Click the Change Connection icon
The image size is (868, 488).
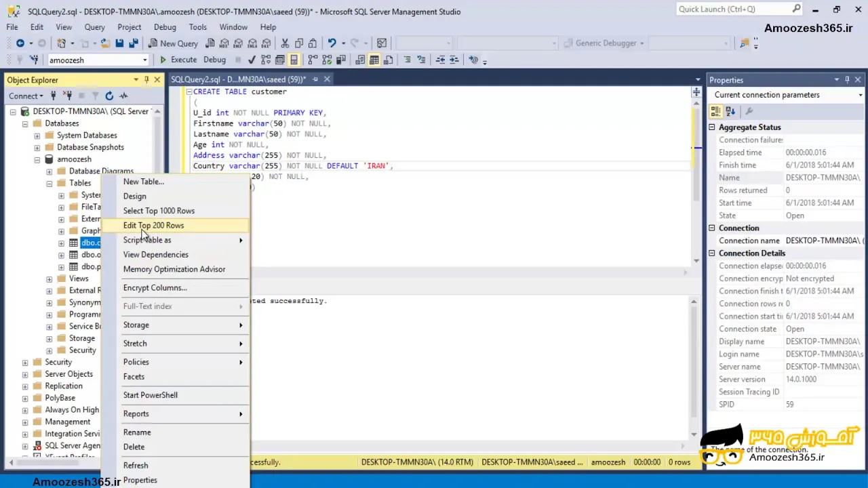(x=34, y=60)
